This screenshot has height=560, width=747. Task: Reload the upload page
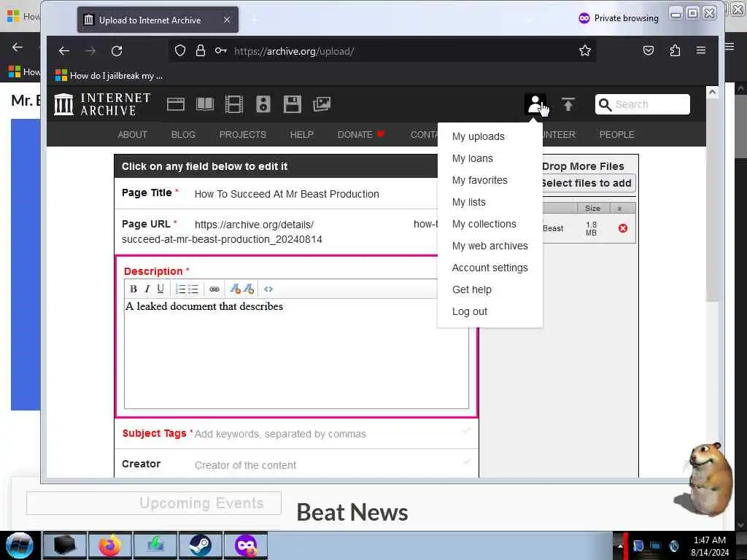pyautogui.click(x=117, y=51)
